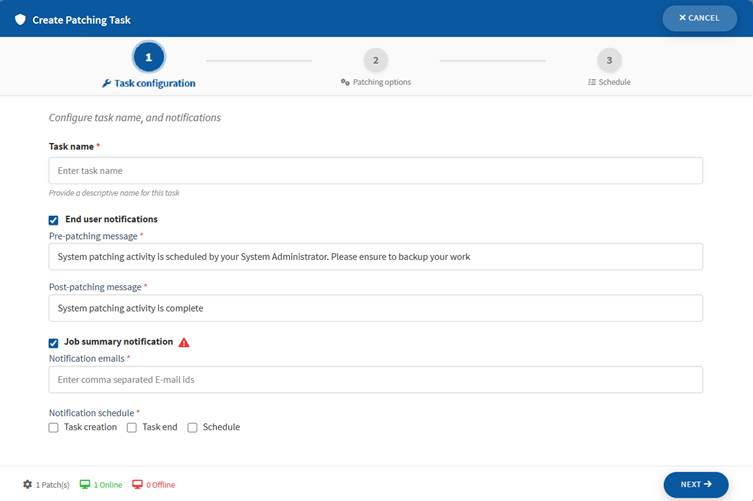Jump to step 3 circle
The height and width of the screenshot is (501, 753).
point(608,60)
